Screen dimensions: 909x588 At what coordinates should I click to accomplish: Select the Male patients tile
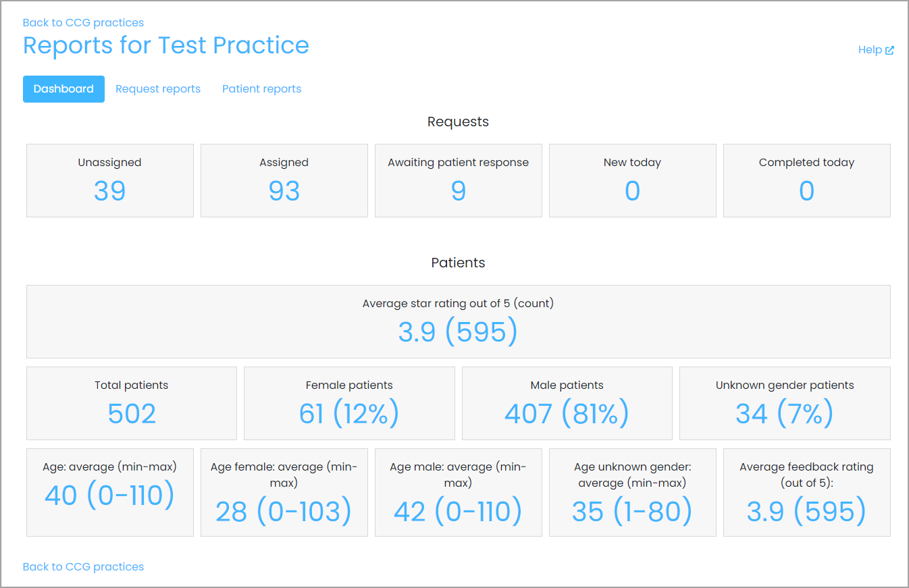click(x=567, y=403)
